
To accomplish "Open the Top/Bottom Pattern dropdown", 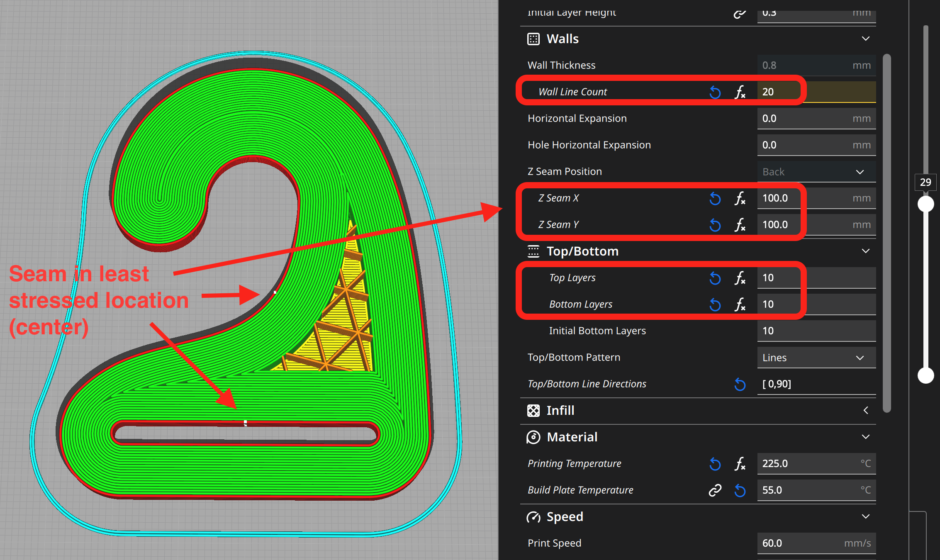I will 816,358.
